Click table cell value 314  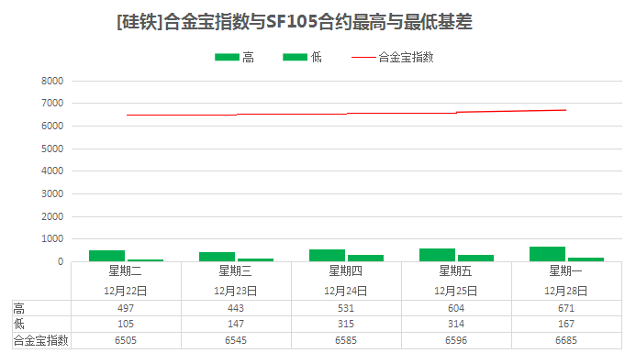[456, 324]
